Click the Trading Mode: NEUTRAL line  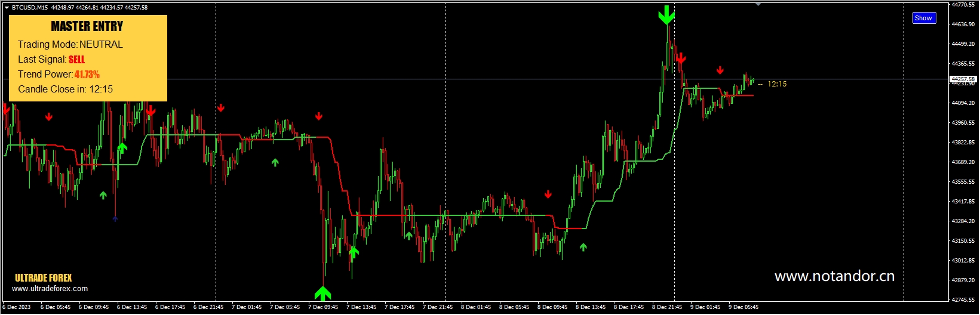(70, 44)
